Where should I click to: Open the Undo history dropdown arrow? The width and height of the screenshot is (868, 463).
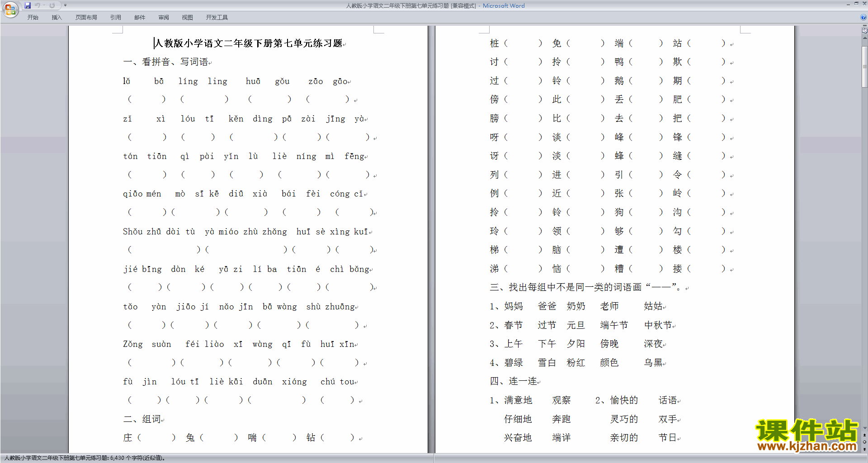[44, 5]
